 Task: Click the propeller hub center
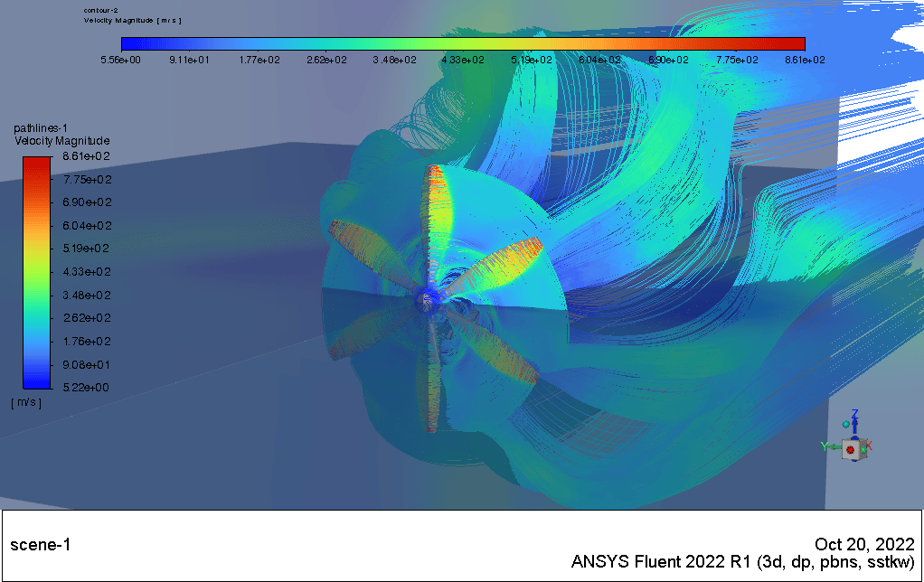point(425,301)
